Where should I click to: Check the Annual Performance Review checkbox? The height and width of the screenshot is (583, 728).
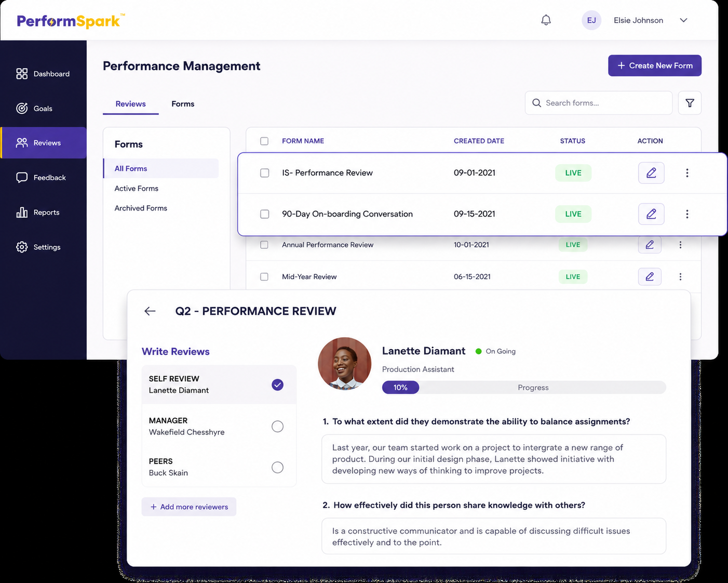264,245
